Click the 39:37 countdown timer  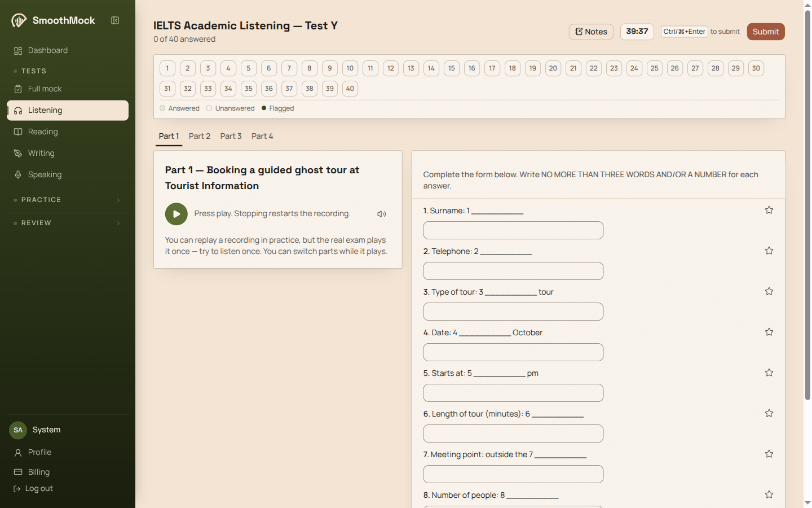coord(637,32)
